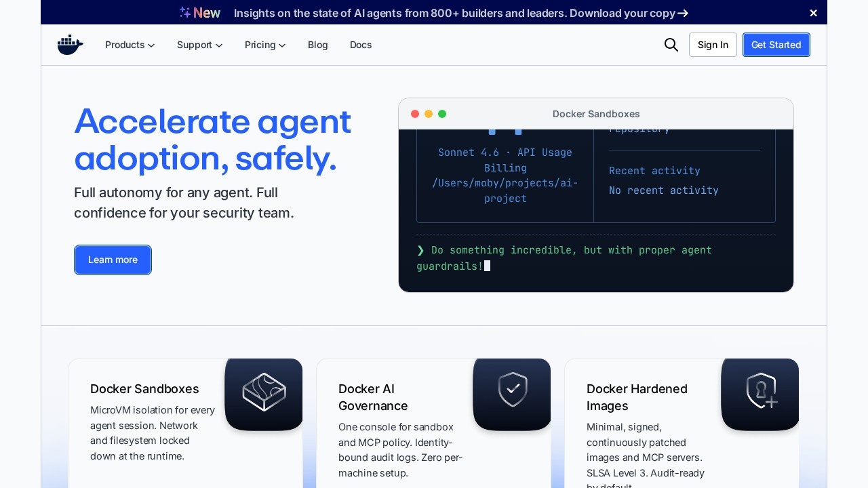Screen dimensions: 868x488
Task: Click 'Recent activity' in the terminal
Action: [x=654, y=171]
